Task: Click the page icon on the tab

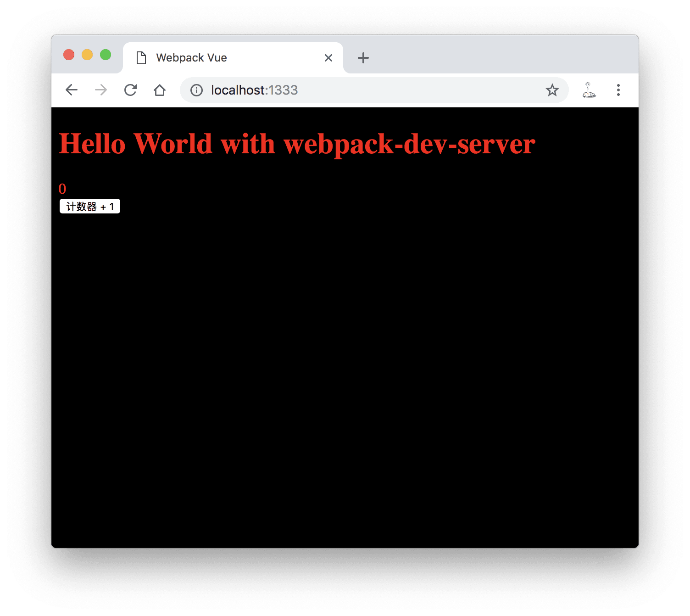Action: (x=141, y=58)
